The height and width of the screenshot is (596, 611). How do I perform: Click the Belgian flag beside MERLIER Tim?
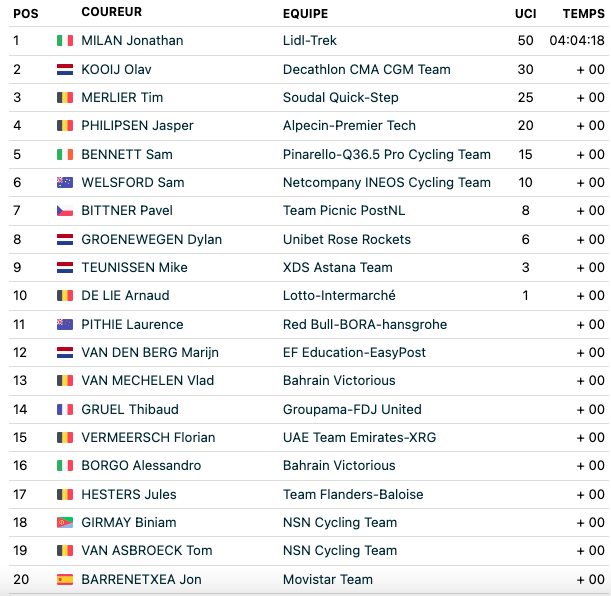click(65, 97)
